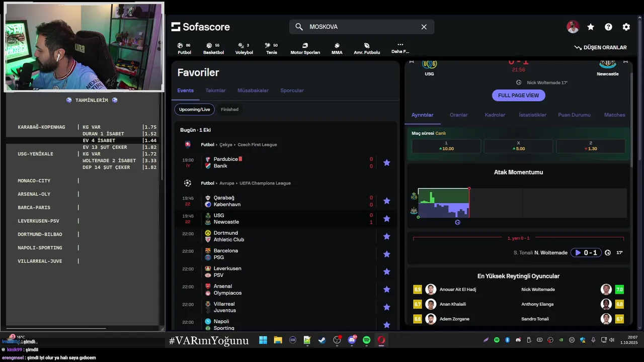
Task: Click the FULL PAGE VIEW button
Action: (518, 96)
